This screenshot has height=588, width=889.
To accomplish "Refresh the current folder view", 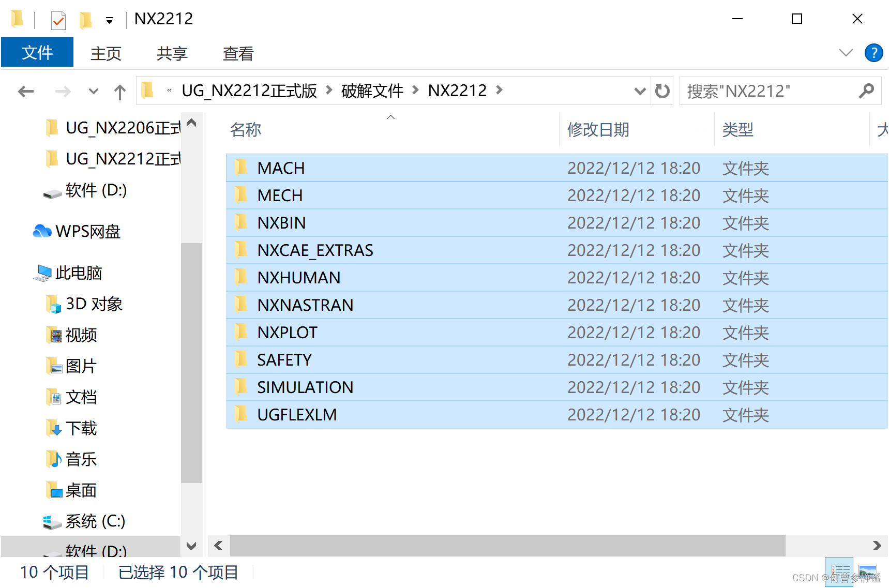I will pyautogui.click(x=662, y=91).
